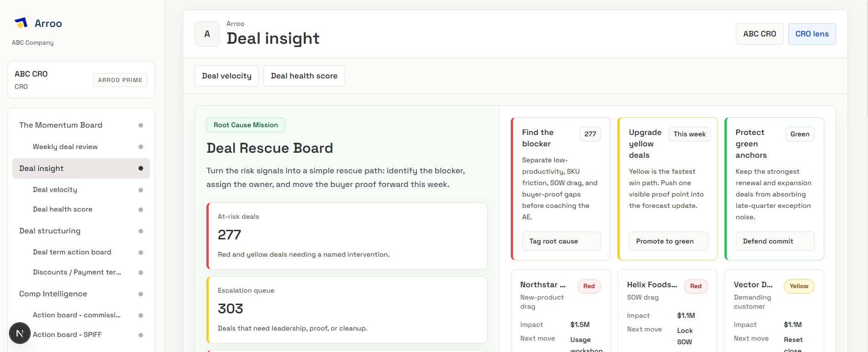Click Defend commit button

775,241
